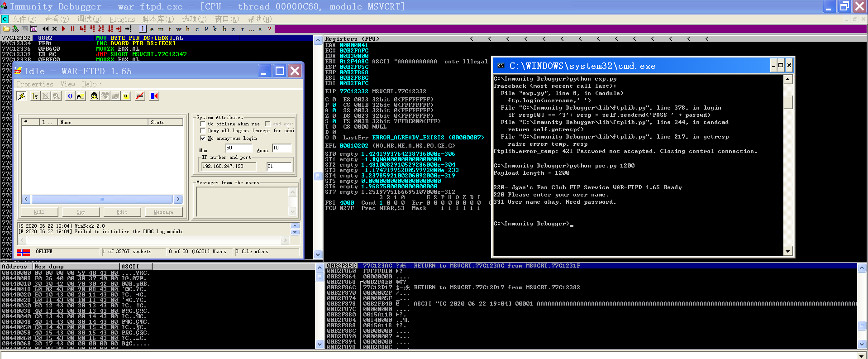
Task: Open the Plugins menu
Action: [x=122, y=19]
